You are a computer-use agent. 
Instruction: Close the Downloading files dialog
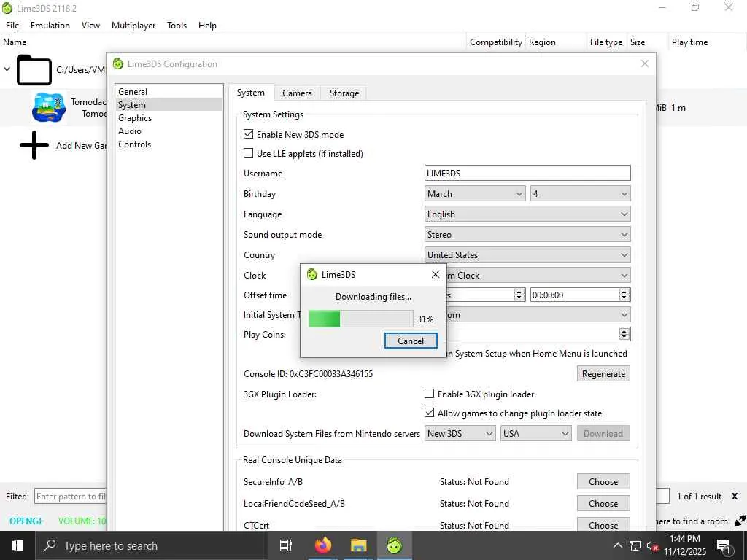(x=435, y=274)
